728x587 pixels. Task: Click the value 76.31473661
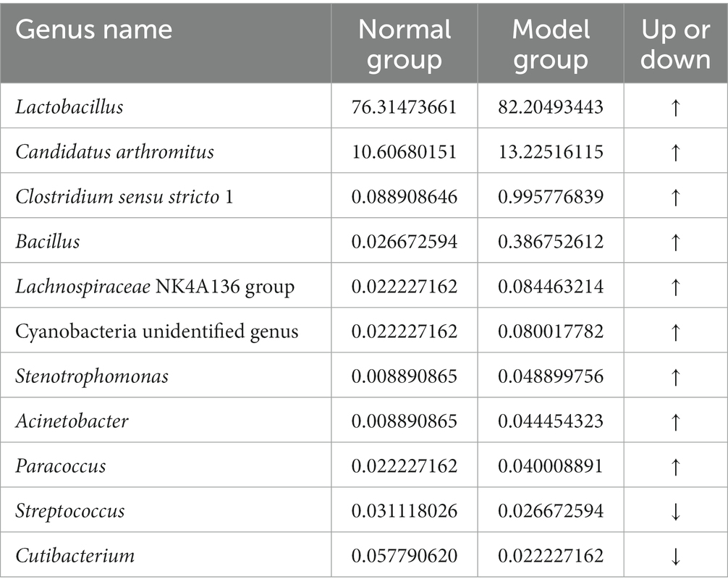405,107
